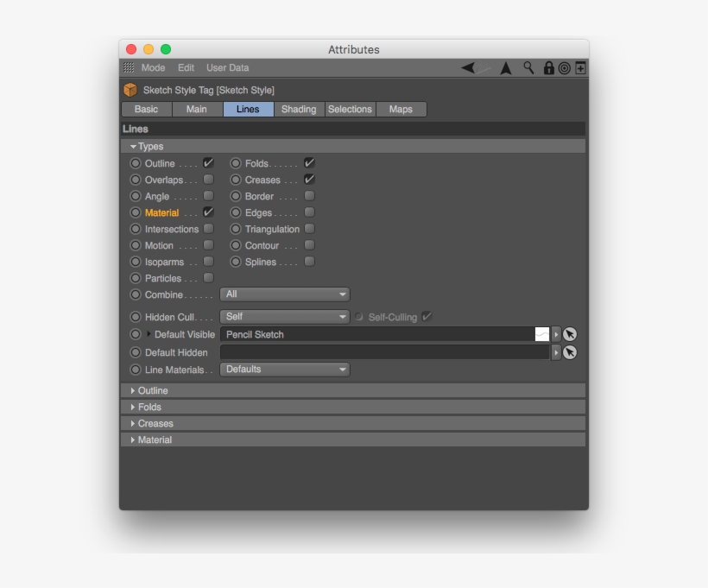The height and width of the screenshot is (588, 708).
Task: Click the target focus icon in toolbar
Action: click(563, 66)
